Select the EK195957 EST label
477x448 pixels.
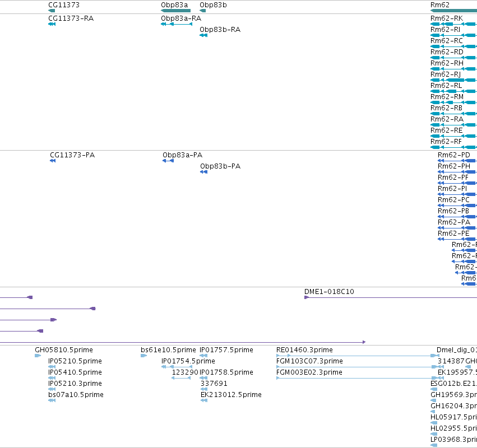click(x=457, y=372)
